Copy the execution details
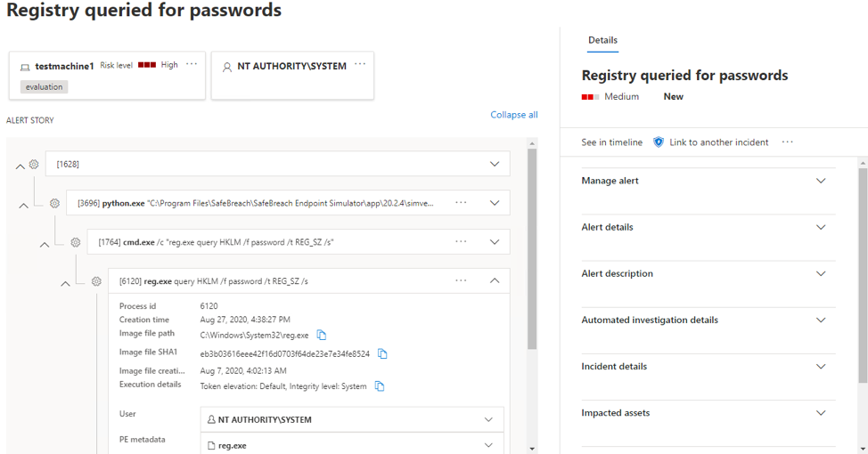Screen dimensions: 868x454 [x=380, y=386]
